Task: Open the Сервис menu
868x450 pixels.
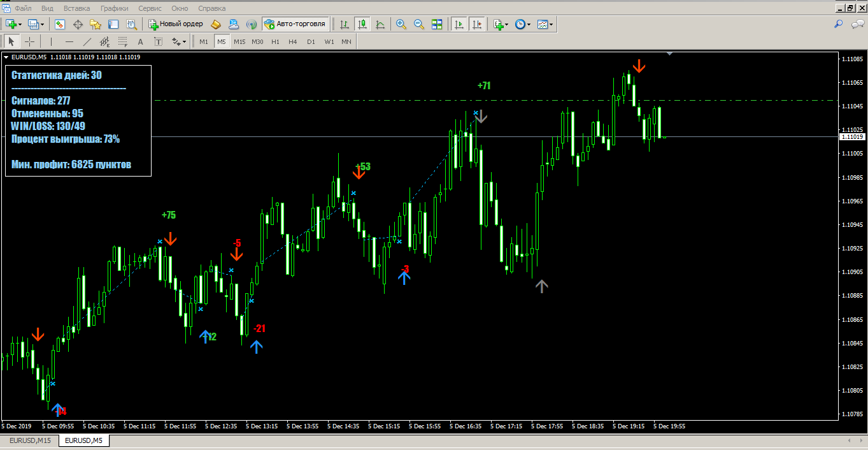Action: pyautogui.click(x=150, y=8)
